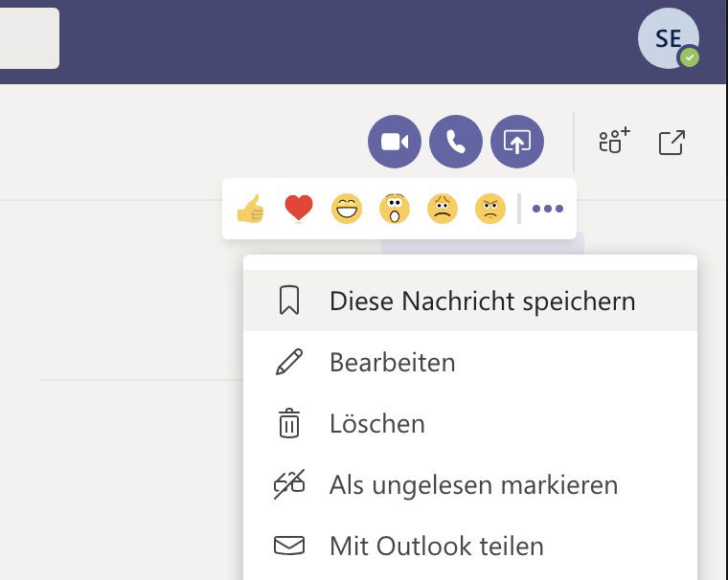Share your screen with the share icon
The width and height of the screenshot is (728, 580).
click(516, 142)
